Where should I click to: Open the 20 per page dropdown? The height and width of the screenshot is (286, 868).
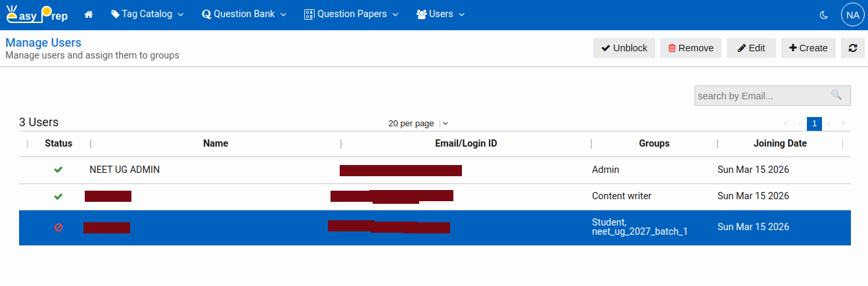(x=418, y=123)
